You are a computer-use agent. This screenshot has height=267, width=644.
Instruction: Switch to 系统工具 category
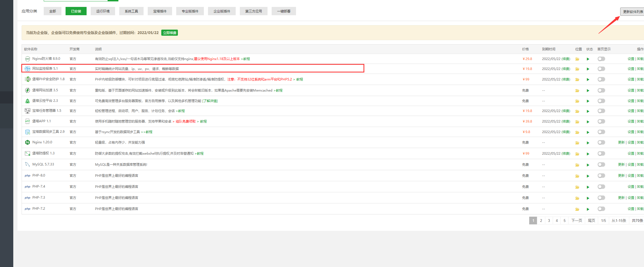(x=131, y=11)
